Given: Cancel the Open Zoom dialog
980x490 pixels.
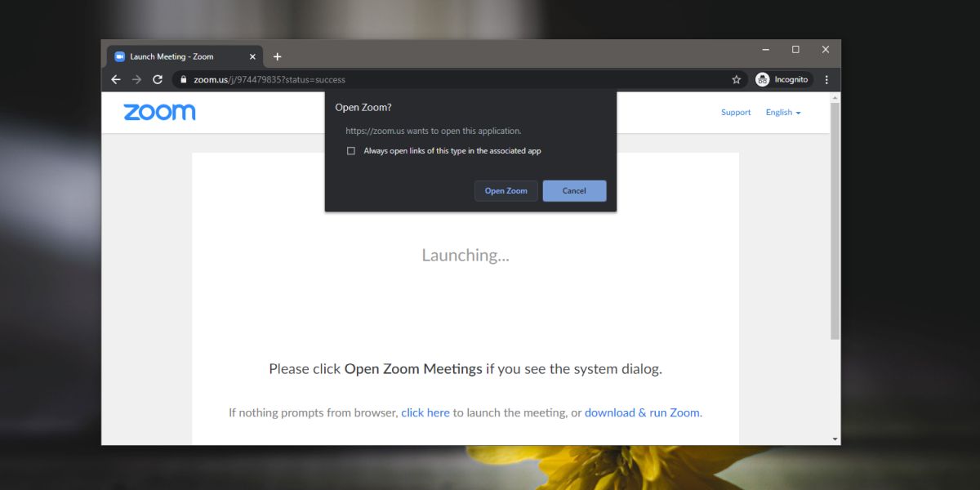Looking at the screenshot, I should point(574,190).
